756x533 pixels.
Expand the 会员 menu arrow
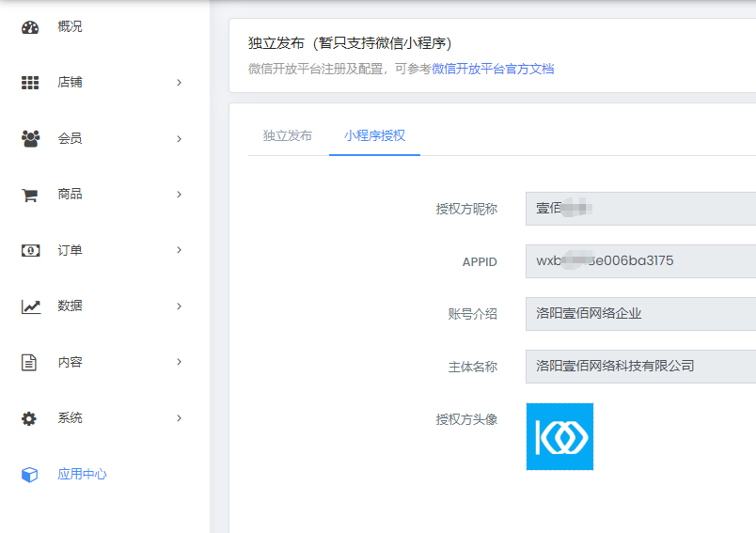tap(179, 139)
